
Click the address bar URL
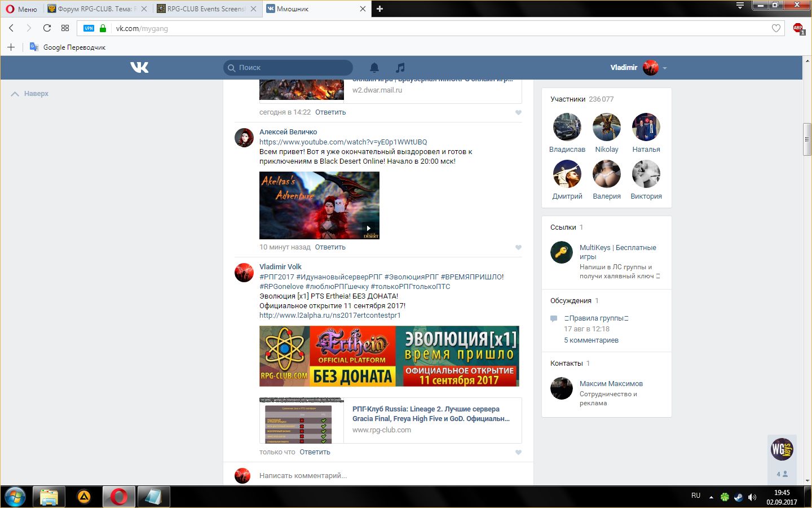(x=142, y=28)
